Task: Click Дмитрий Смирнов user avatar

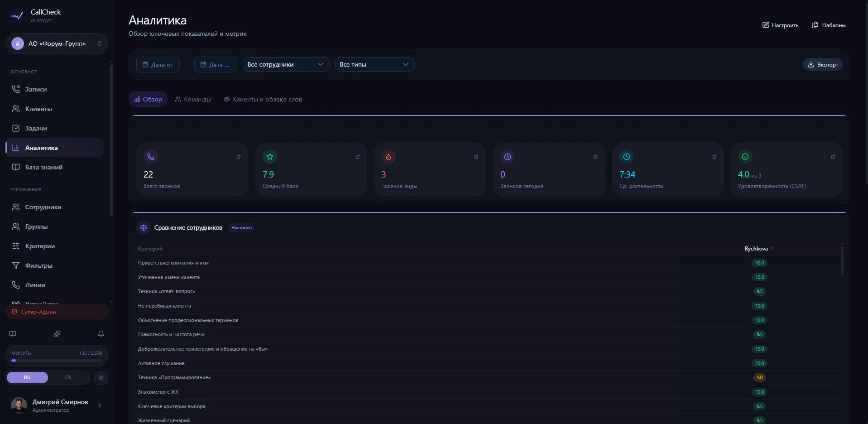Action: click(x=19, y=405)
